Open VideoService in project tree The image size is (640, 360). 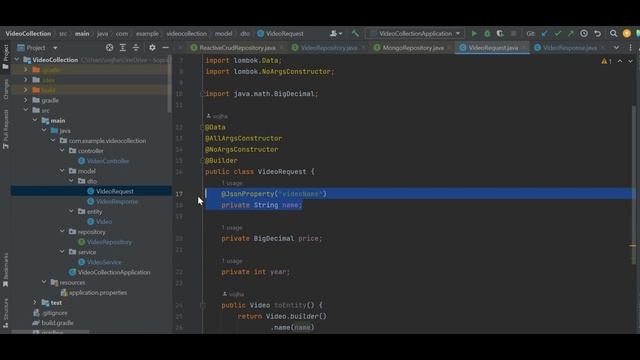pyautogui.click(x=104, y=262)
